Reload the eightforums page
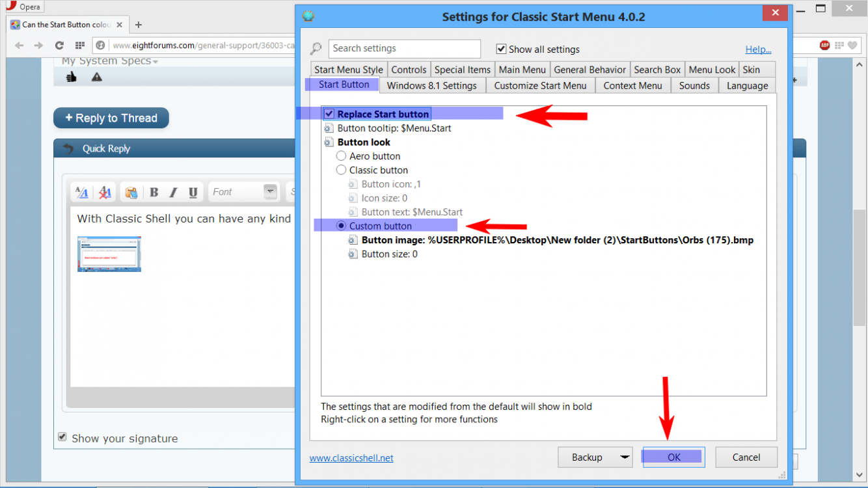Image resolution: width=868 pixels, height=488 pixels. (x=59, y=46)
